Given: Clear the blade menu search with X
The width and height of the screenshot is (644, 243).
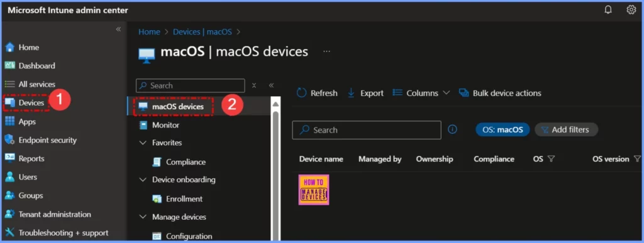Looking at the screenshot, I should tap(254, 85).
